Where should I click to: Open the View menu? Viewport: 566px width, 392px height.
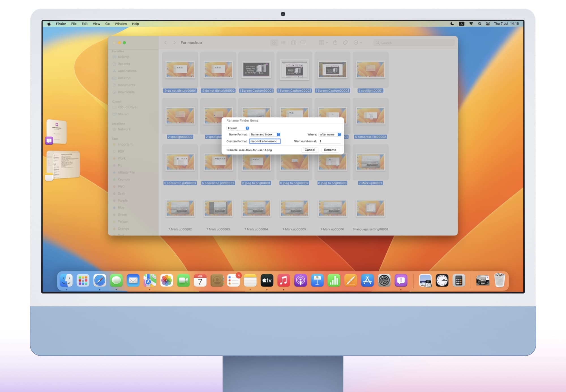(96, 24)
